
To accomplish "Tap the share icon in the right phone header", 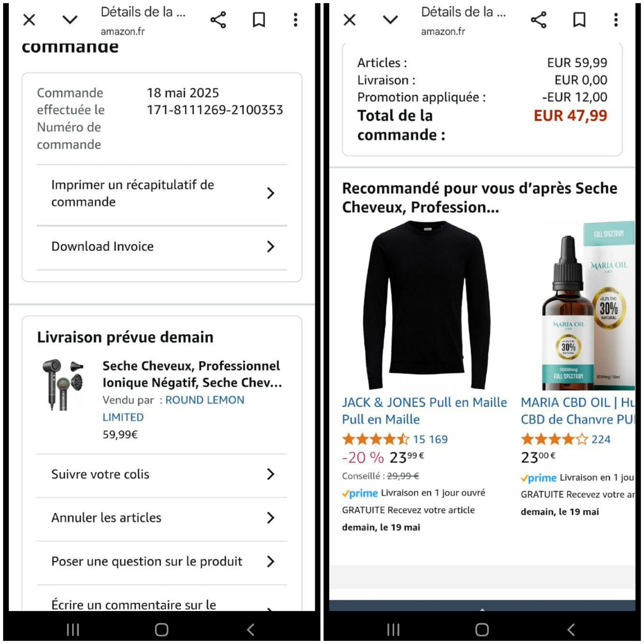I will tap(539, 20).
